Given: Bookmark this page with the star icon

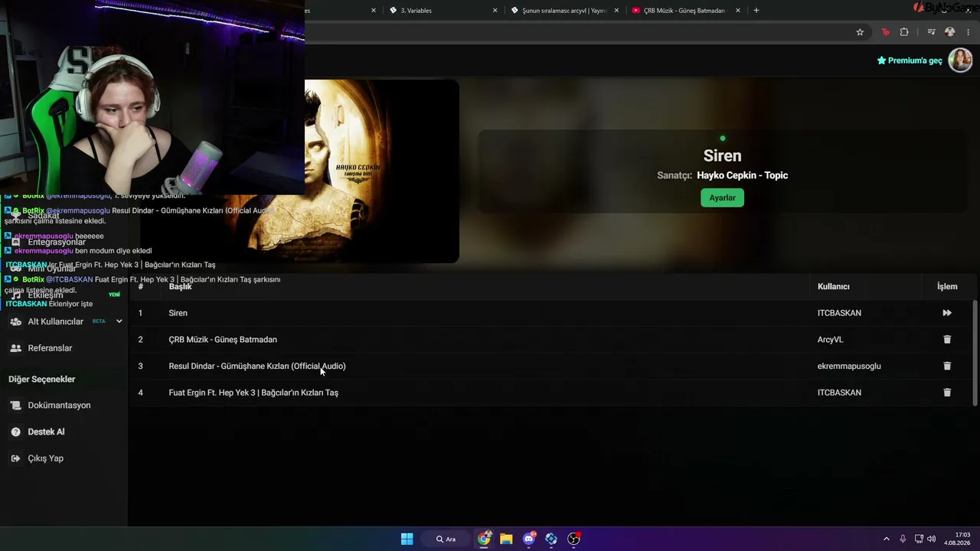Looking at the screenshot, I should [860, 32].
